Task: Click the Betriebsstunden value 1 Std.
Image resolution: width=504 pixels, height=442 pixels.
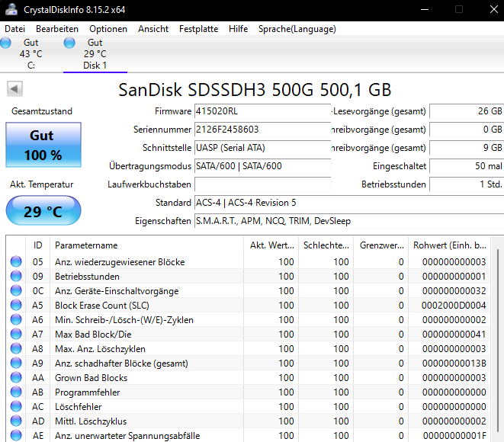Action: point(467,184)
